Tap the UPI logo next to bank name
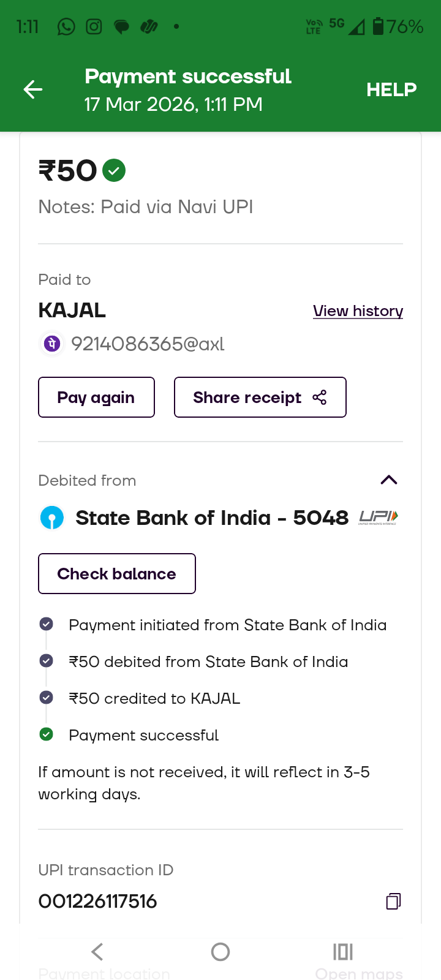441x980 pixels. pos(379,518)
